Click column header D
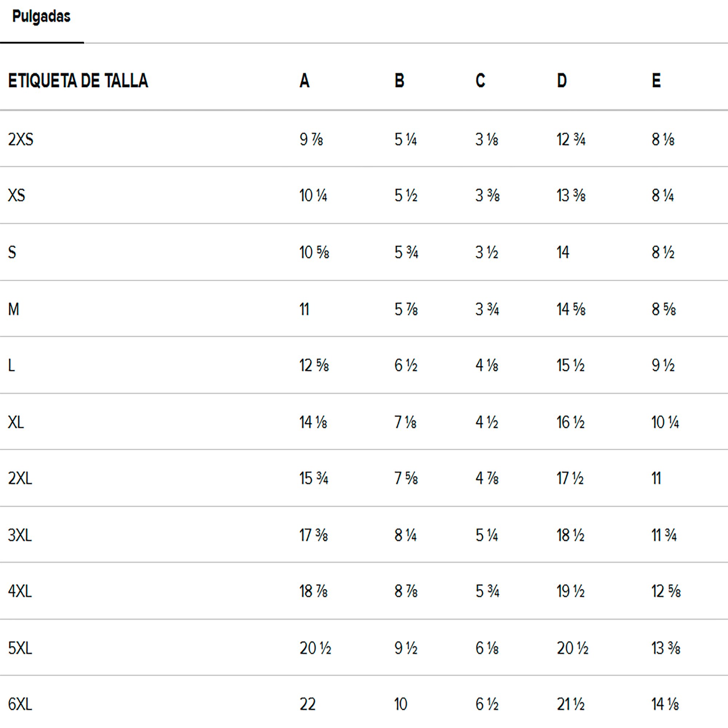 click(x=562, y=81)
